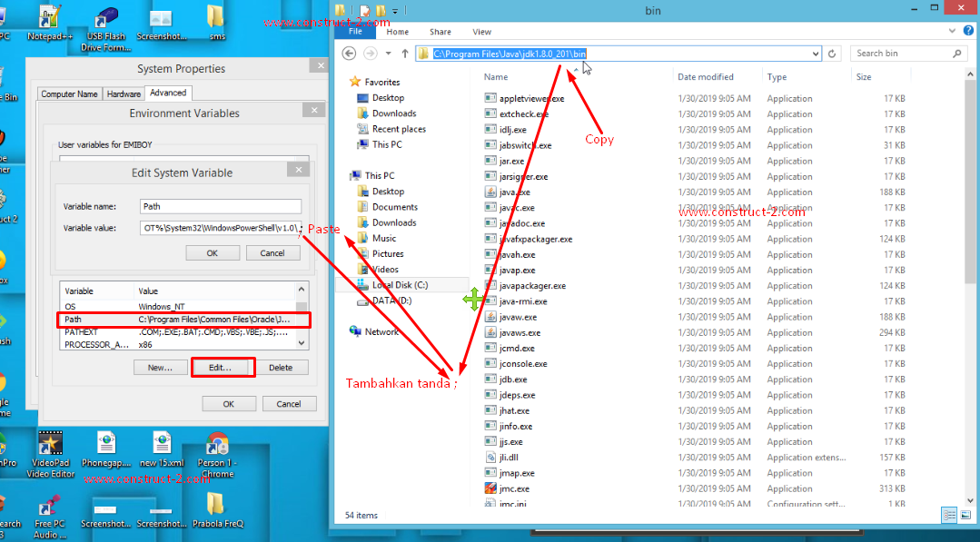Image resolution: width=980 pixels, height=542 pixels.
Task: Click the search magnifier icon
Action: [957, 54]
